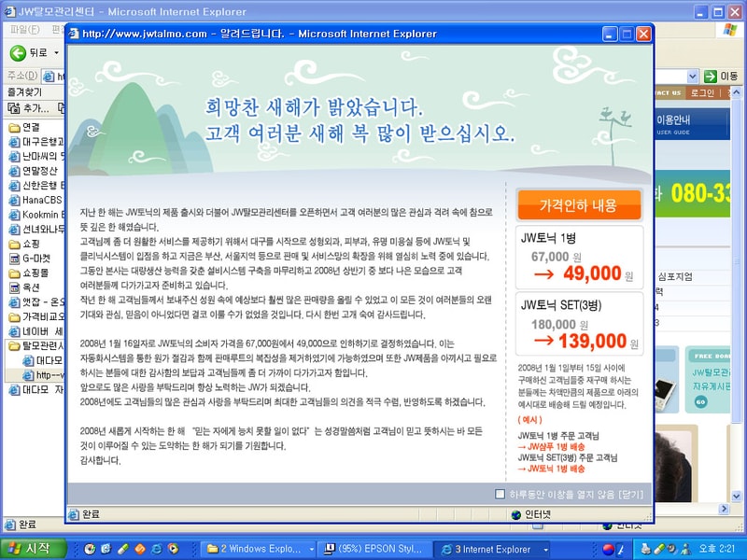This screenshot has width=747, height=560.
Task: Click the 완료 page icon in popup status bar
Action: point(74,514)
